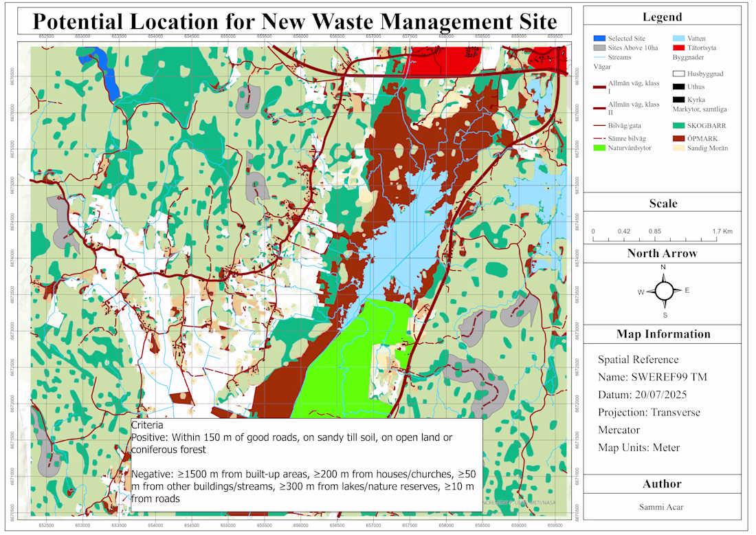
Task: Click the black Kyrka legend symbol
Action: [678, 100]
